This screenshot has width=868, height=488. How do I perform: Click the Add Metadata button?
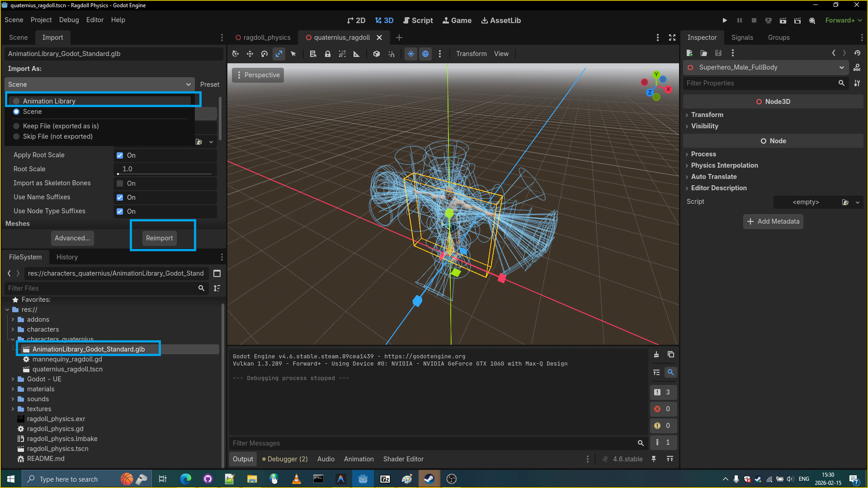[773, 221]
